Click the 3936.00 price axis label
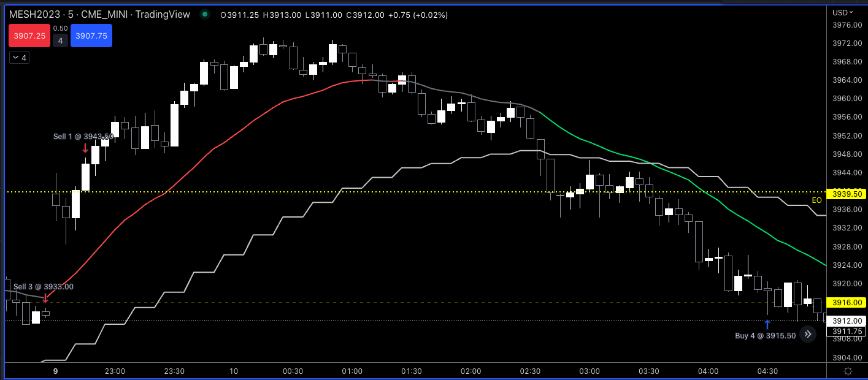This screenshot has height=380, width=868. 847,210
